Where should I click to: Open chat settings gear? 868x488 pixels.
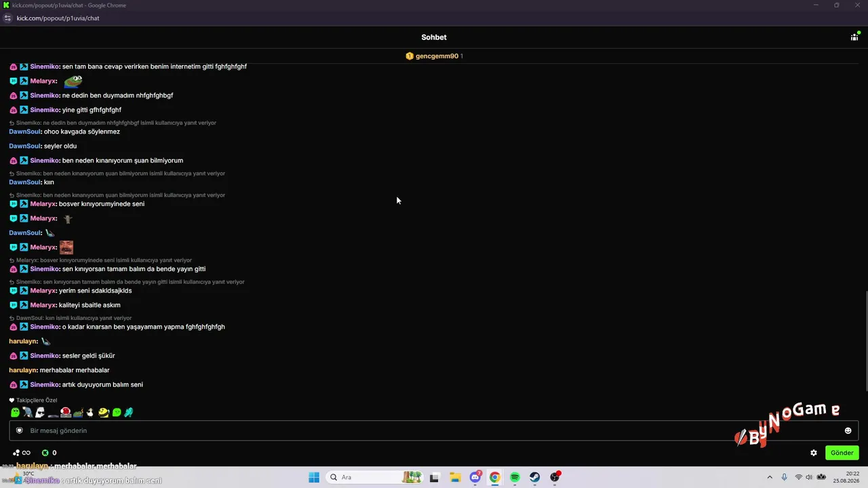(x=814, y=453)
